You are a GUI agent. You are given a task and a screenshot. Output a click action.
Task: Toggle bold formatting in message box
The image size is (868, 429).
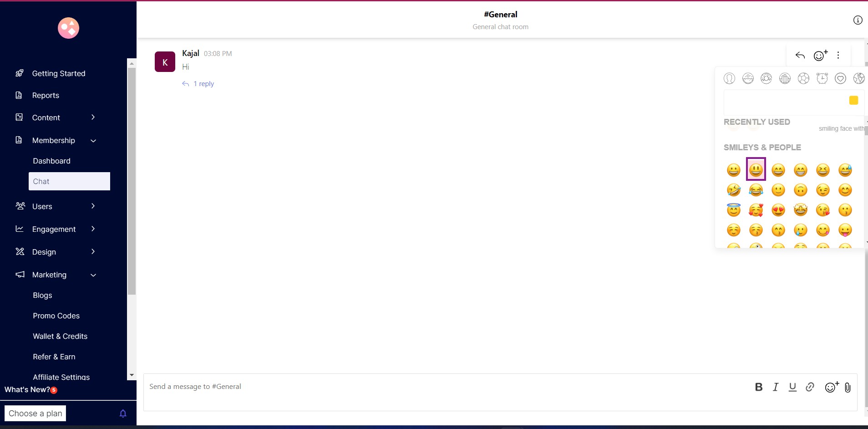[758, 387]
